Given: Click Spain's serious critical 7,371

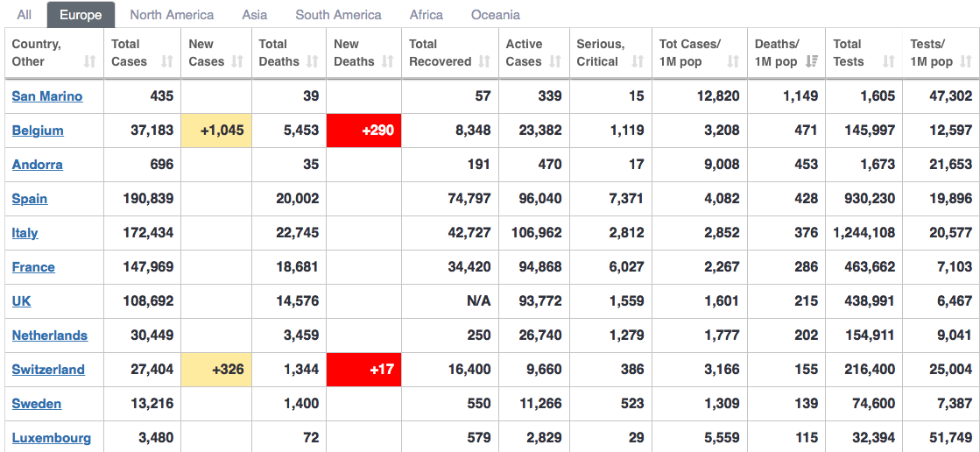Looking at the screenshot, I should [x=625, y=199].
